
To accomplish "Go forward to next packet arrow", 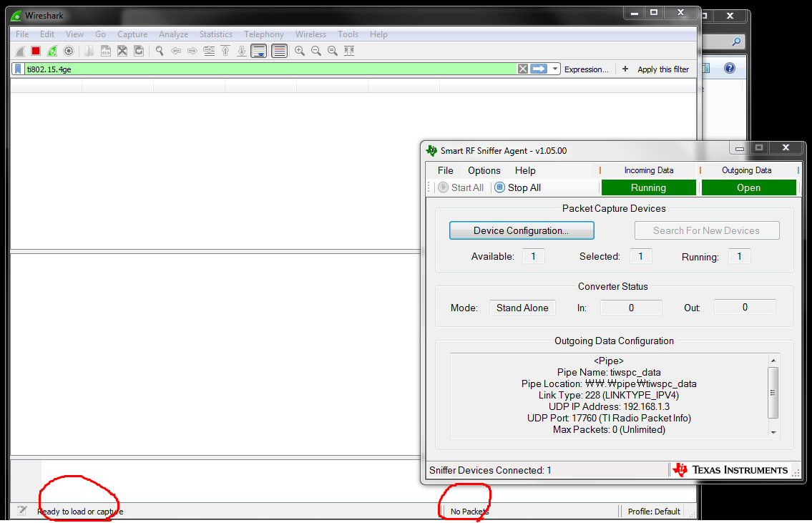I will 192,51.
